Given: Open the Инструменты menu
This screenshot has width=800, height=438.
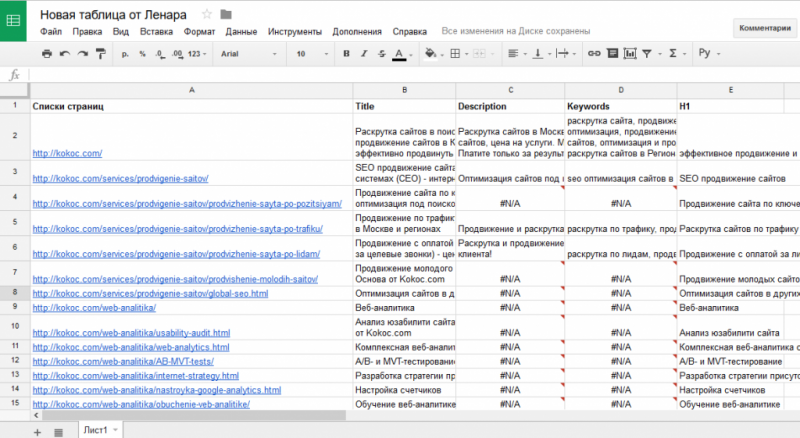Looking at the screenshot, I should 295,32.
